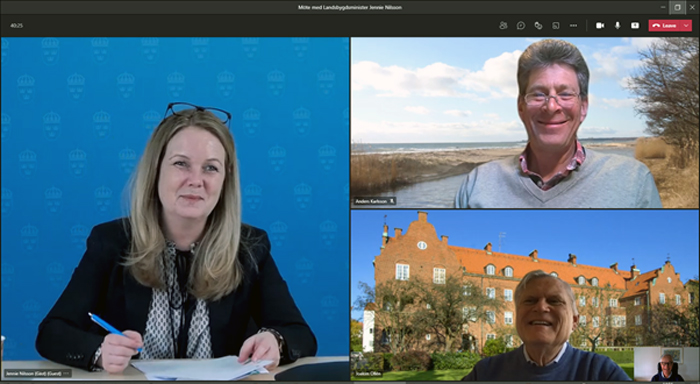The width and height of the screenshot is (700, 384).
Task: Open the rooms icon in the toolbar
Action: pos(556,25)
